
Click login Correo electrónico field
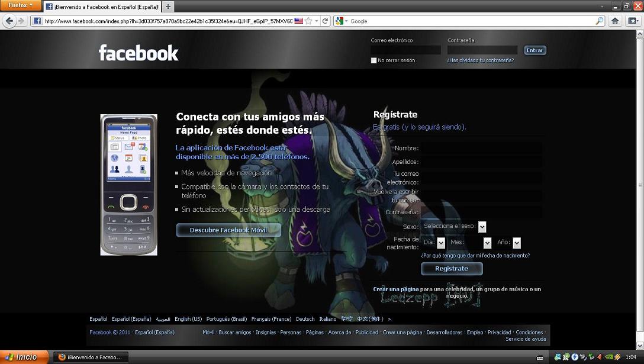coord(406,50)
